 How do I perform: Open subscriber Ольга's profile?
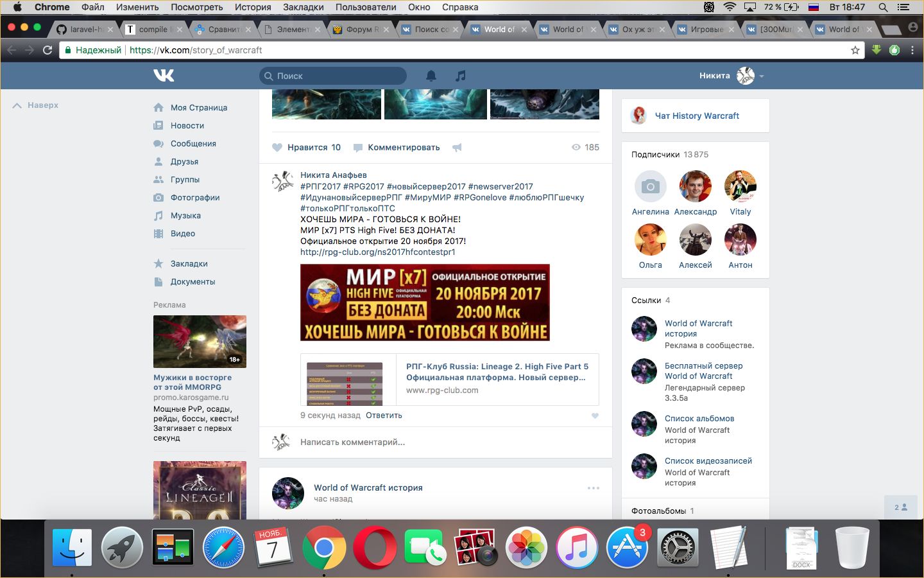point(651,247)
